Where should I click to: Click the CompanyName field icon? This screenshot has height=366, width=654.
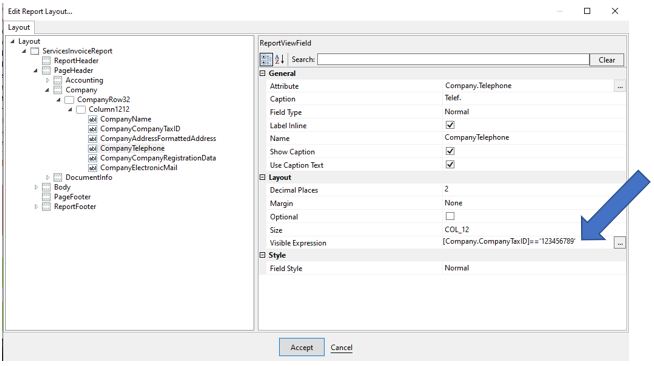click(93, 119)
